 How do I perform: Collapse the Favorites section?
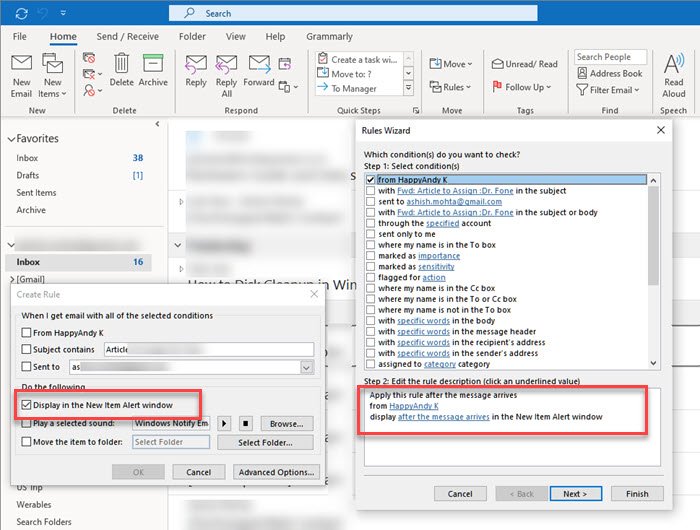(11, 139)
